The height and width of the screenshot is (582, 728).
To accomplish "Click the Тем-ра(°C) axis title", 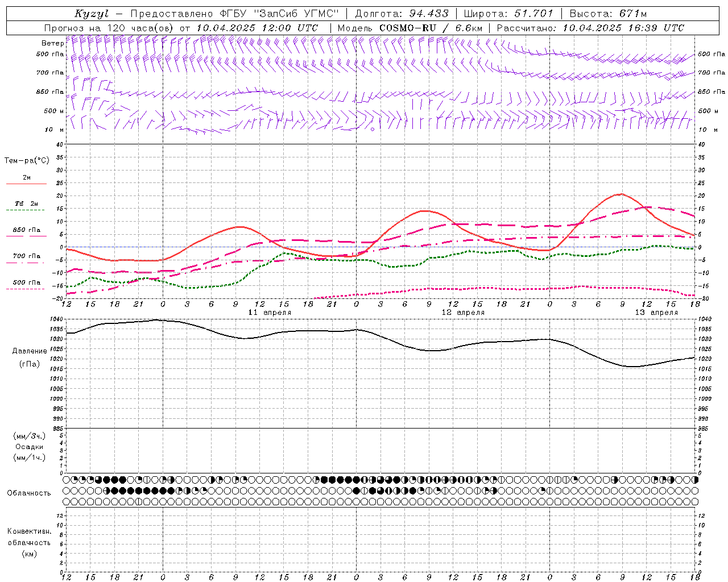I will pyautogui.click(x=27, y=161).
